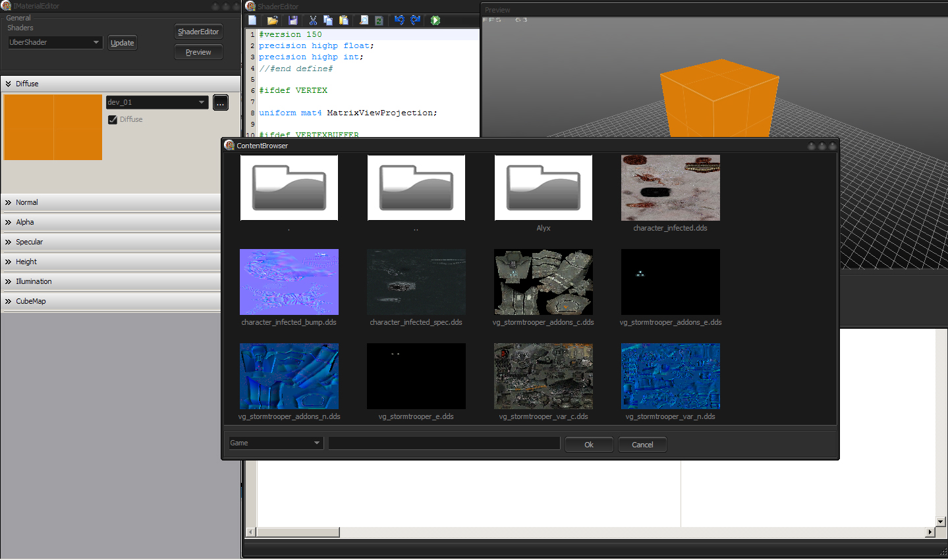Click the Preview button in IMaterialEditor

point(198,52)
